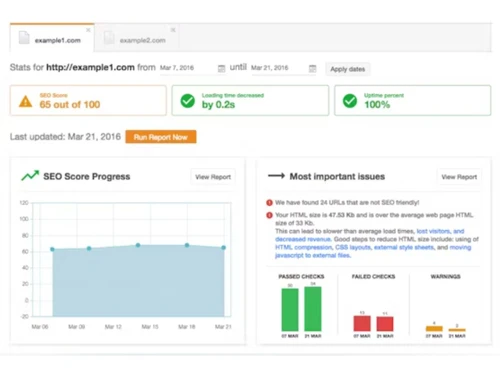This screenshot has height=375, width=500.
Task: Open the javascript to external files link
Action: (x=313, y=255)
